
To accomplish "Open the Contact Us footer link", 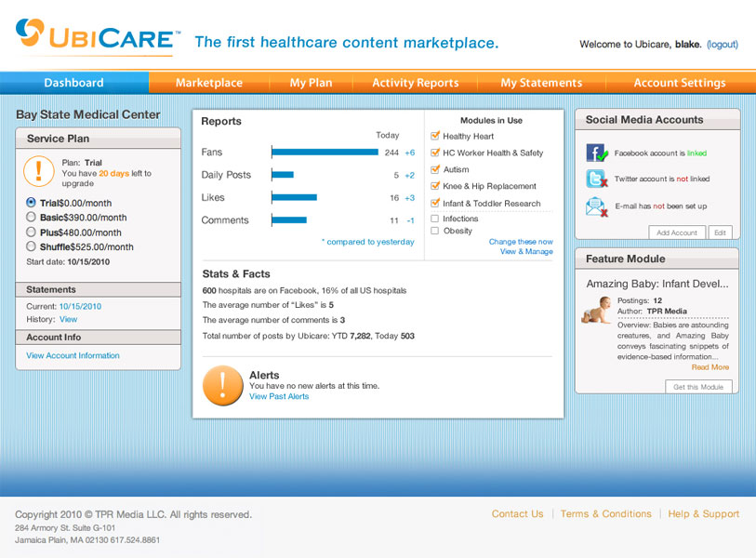I will (x=517, y=513).
